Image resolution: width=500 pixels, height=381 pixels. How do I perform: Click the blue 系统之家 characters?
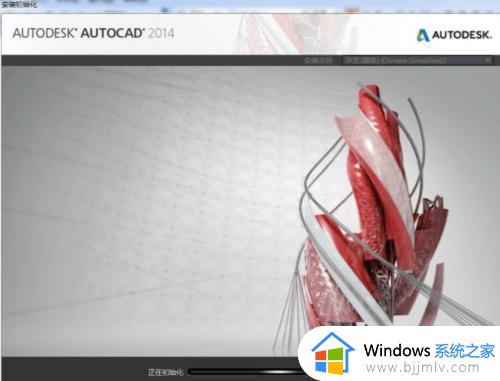pos(465,351)
